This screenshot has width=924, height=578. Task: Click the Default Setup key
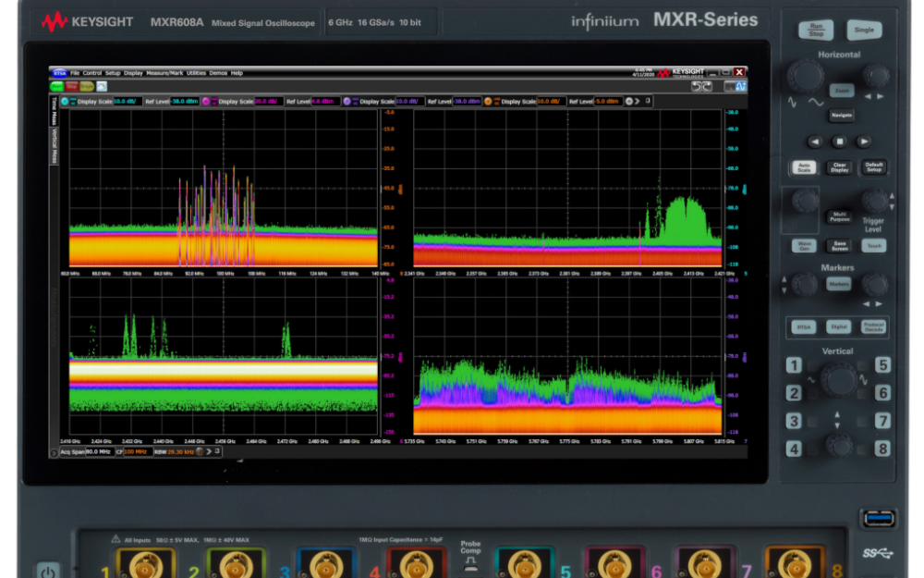coord(874,167)
